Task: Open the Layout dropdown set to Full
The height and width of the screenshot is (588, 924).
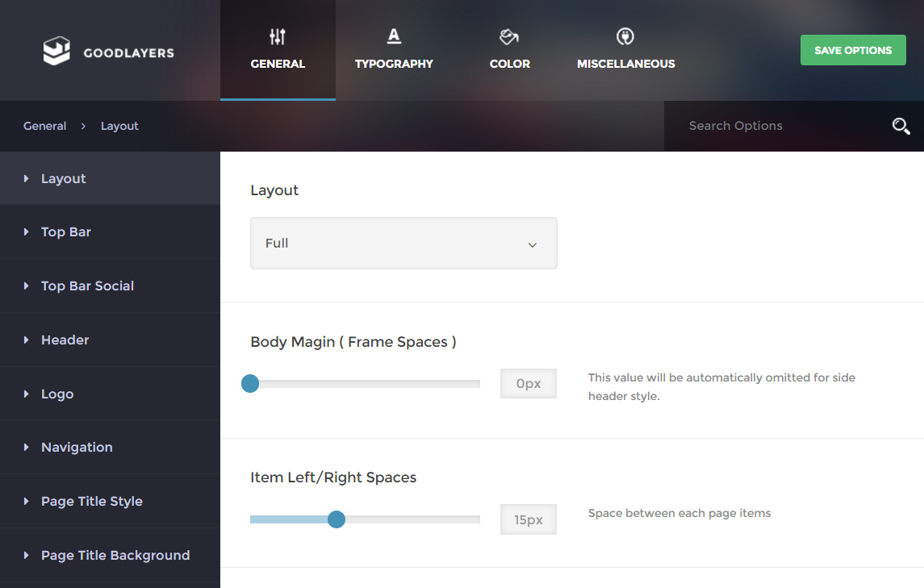Action: click(x=403, y=243)
